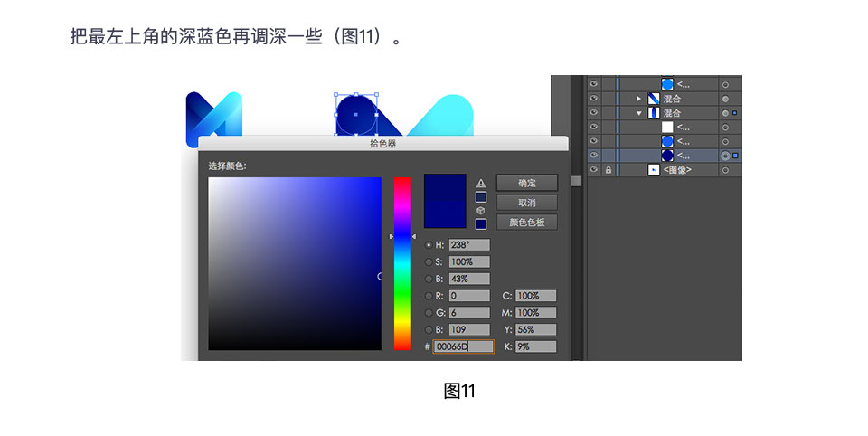The height and width of the screenshot is (436, 868).
Task: Click the right hue slider arrow marker
Action: pyautogui.click(x=414, y=237)
